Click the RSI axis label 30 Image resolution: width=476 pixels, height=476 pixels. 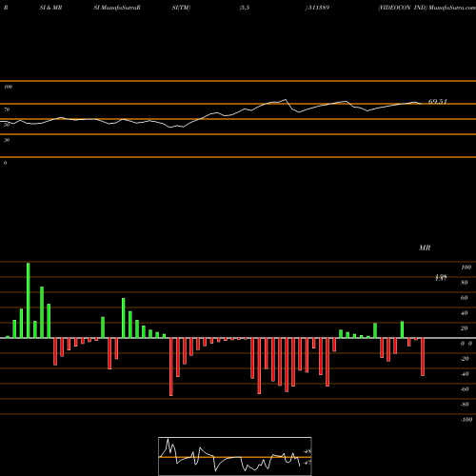[x=7, y=140]
